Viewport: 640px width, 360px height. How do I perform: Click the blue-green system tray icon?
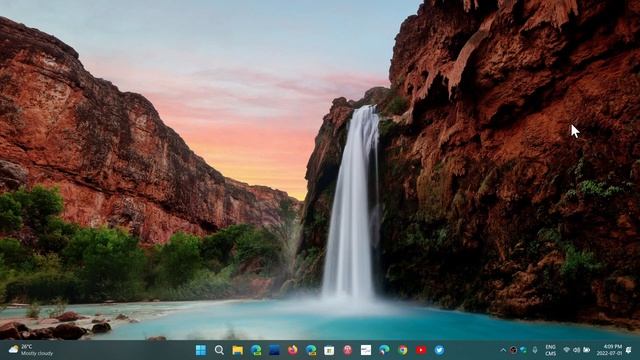click(523, 350)
